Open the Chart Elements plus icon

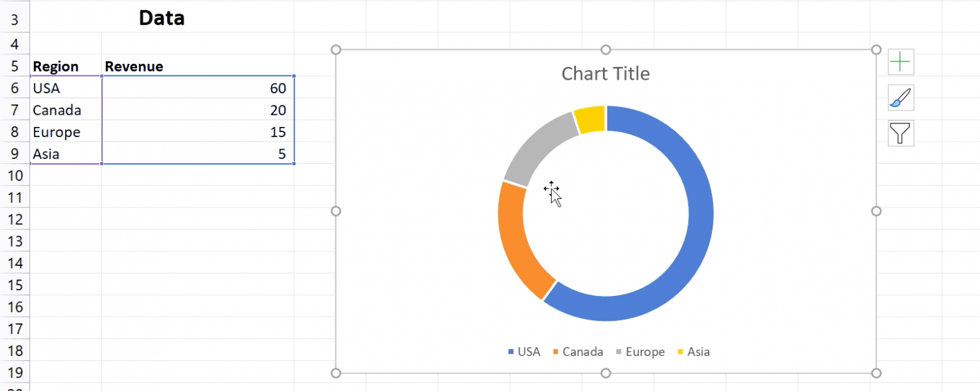coord(900,61)
